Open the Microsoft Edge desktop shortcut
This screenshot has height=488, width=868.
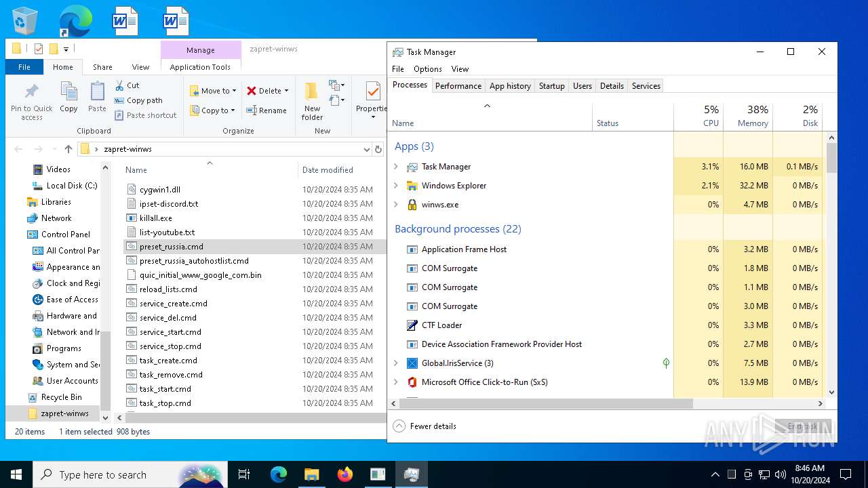coord(75,21)
